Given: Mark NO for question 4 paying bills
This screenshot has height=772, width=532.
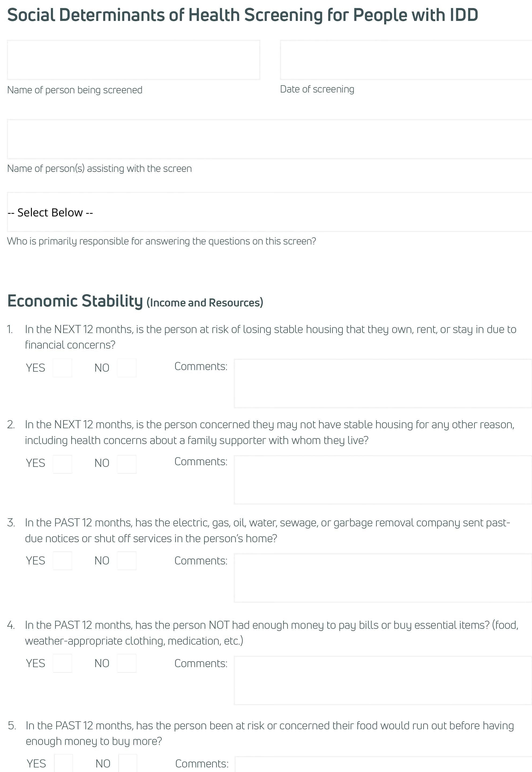Looking at the screenshot, I should tap(127, 663).
